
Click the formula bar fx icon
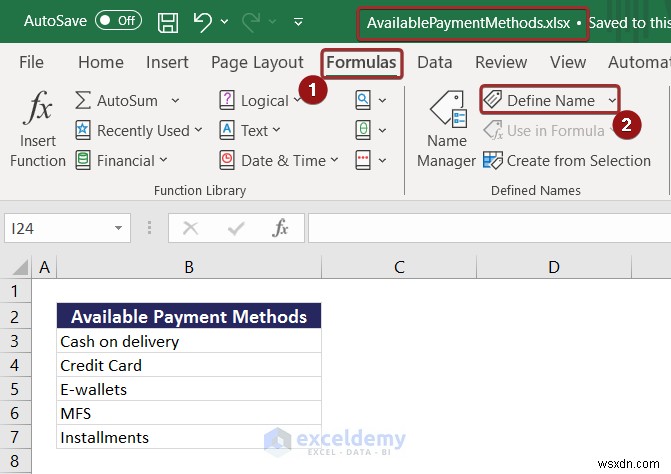point(280,228)
